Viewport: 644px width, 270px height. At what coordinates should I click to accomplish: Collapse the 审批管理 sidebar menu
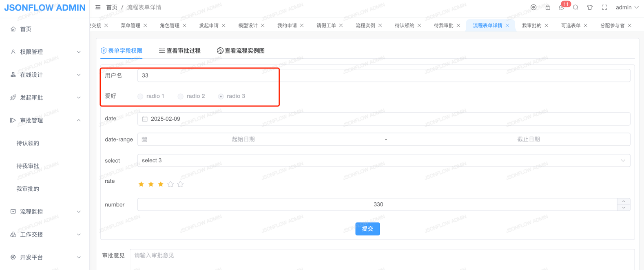[x=45, y=120]
